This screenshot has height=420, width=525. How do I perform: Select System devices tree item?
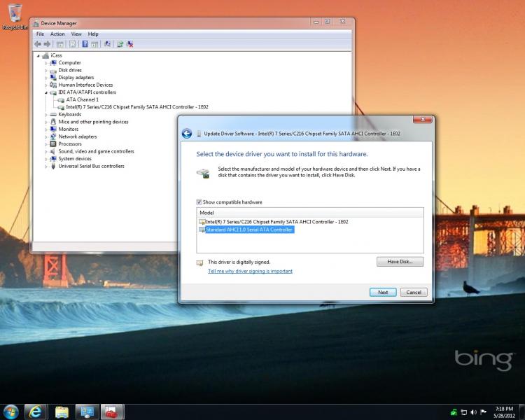[75, 159]
